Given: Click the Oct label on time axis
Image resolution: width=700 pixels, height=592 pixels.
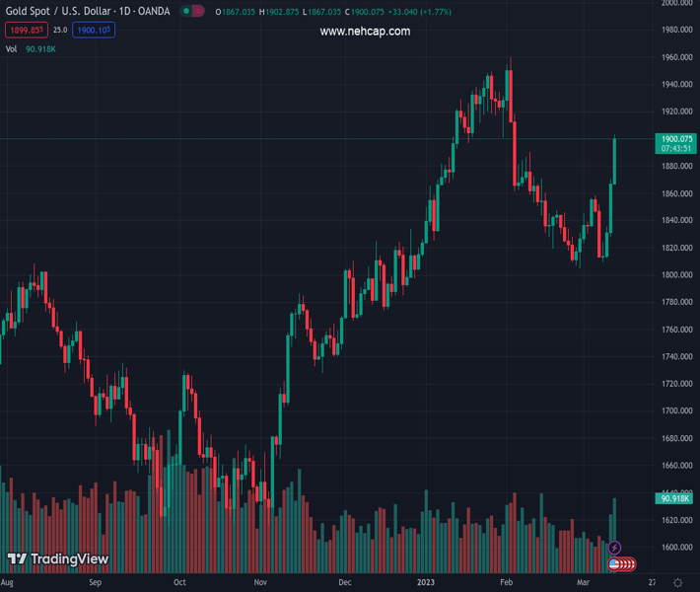Looking at the screenshot, I should (179, 583).
